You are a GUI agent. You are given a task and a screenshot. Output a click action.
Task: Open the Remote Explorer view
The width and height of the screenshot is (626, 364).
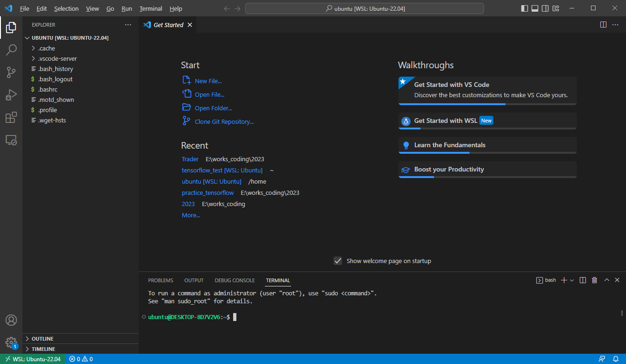point(11,140)
